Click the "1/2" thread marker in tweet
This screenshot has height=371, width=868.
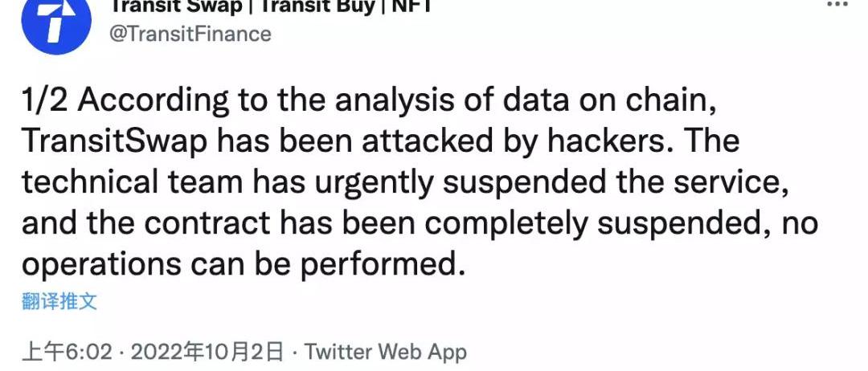point(46,101)
